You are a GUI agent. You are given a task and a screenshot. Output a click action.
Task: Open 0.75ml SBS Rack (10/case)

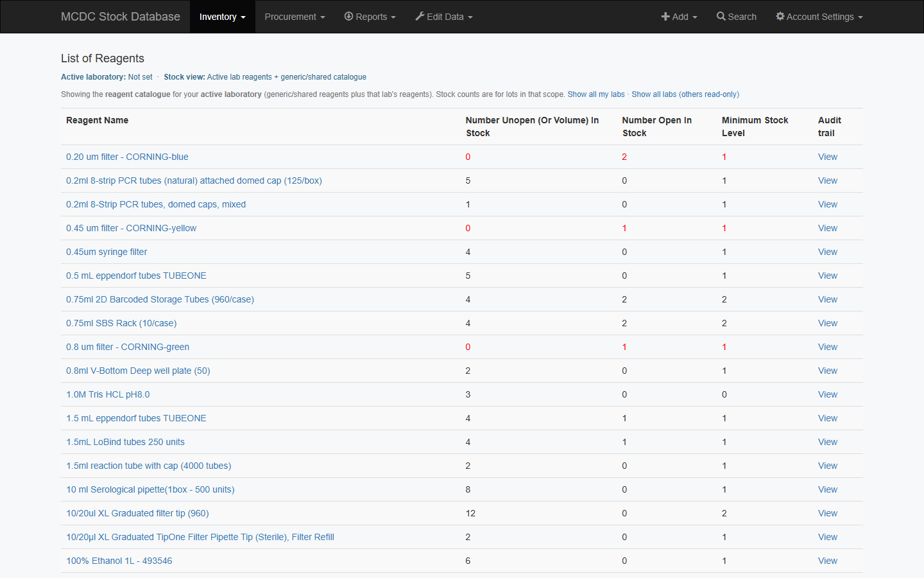coord(121,323)
